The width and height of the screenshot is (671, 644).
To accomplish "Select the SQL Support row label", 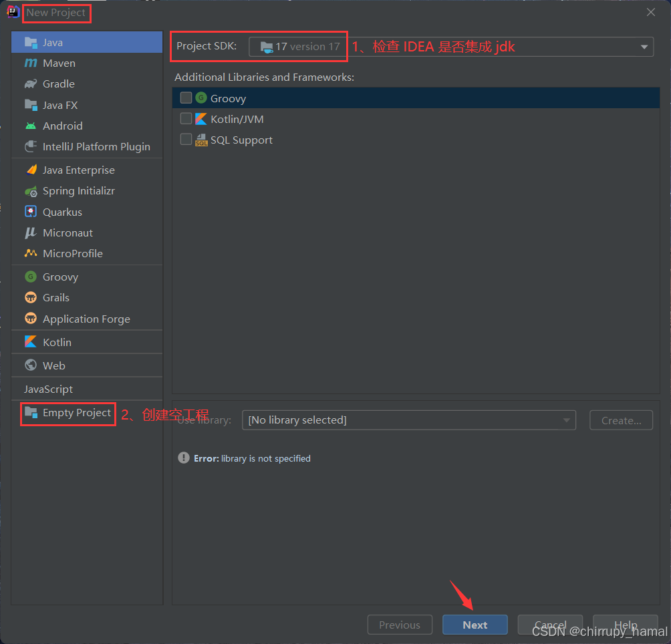I will (241, 140).
